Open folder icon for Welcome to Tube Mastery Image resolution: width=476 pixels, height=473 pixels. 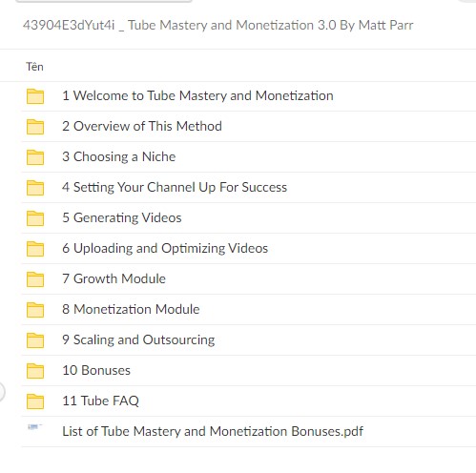35,96
